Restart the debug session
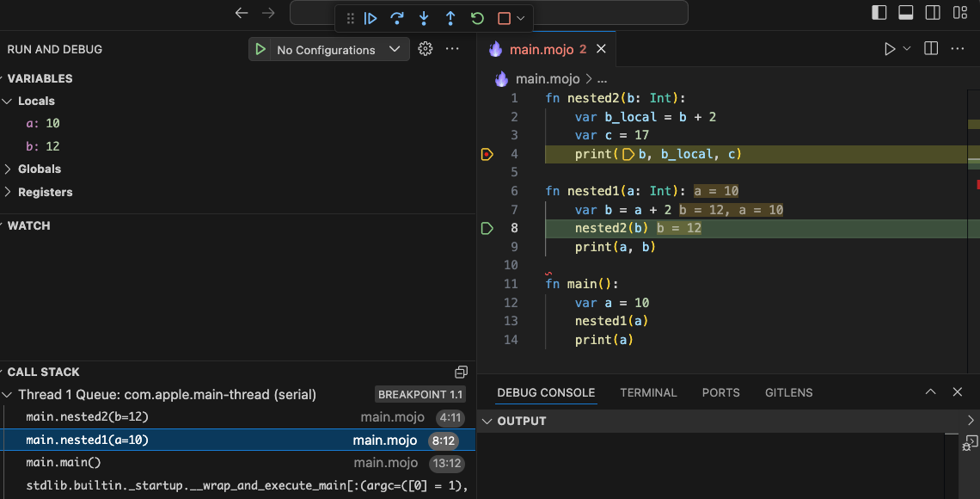 click(x=475, y=18)
